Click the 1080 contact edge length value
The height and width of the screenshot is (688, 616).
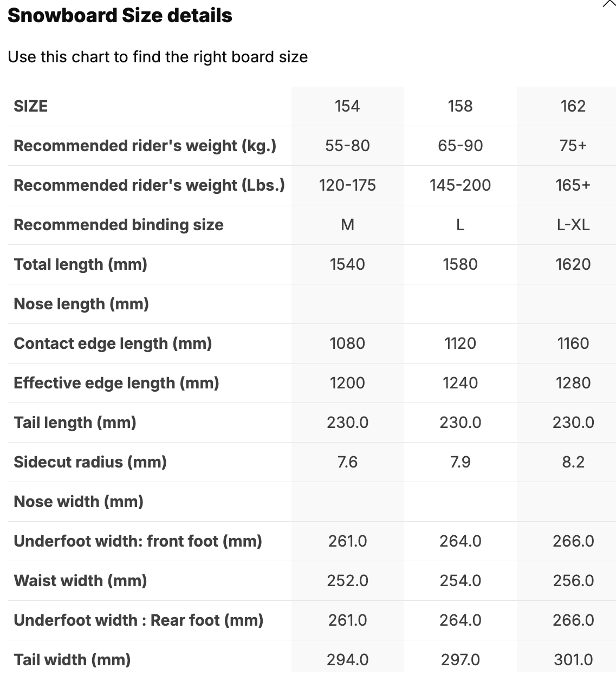pos(347,343)
